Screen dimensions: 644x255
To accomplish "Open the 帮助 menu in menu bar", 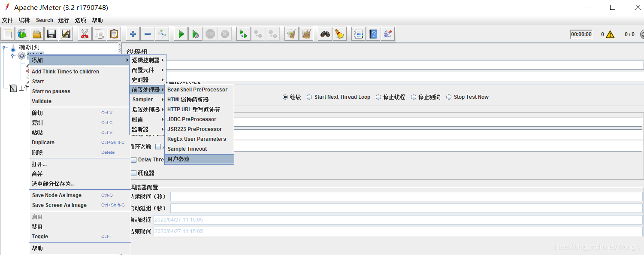I will coord(97,20).
